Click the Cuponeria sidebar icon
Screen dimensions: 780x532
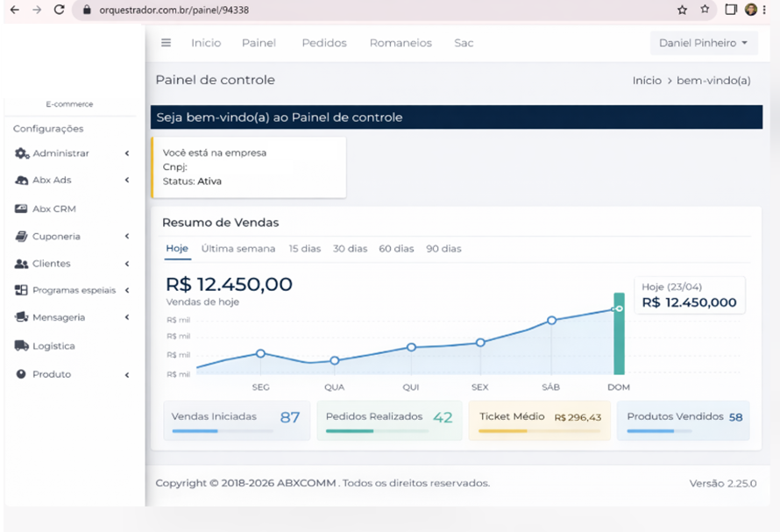pos(22,237)
